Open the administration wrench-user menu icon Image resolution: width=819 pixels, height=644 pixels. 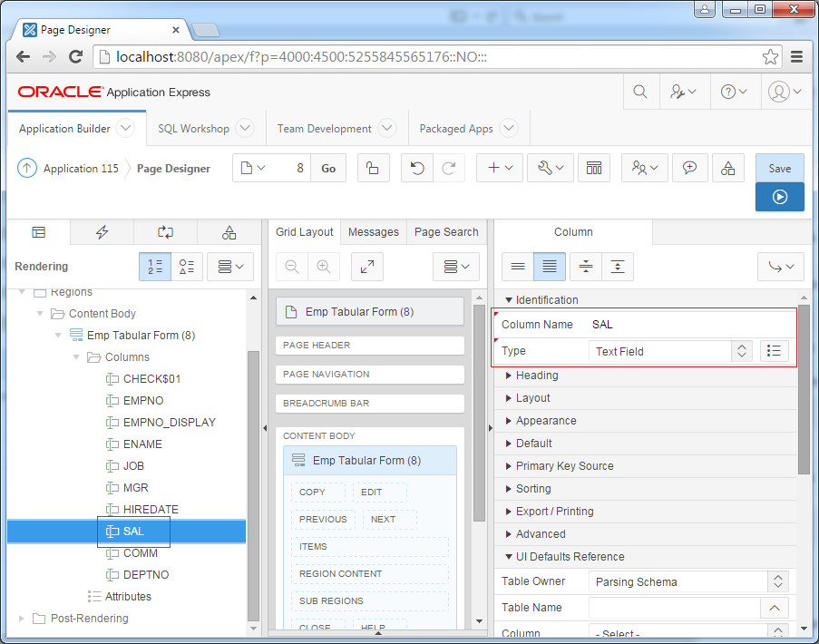pyautogui.click(x=683, y=92)
